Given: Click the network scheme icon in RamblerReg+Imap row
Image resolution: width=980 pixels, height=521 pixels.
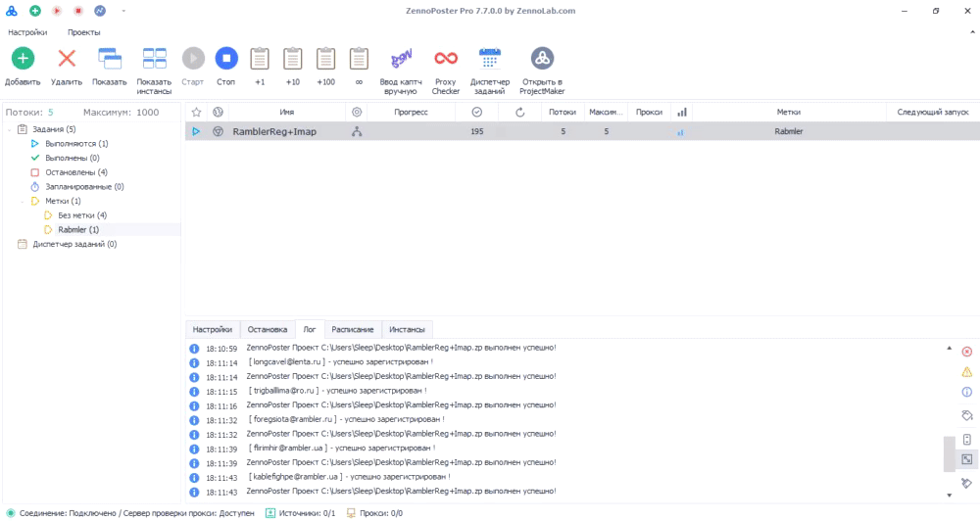Looking at the screenshot, I should pos(357,132).
